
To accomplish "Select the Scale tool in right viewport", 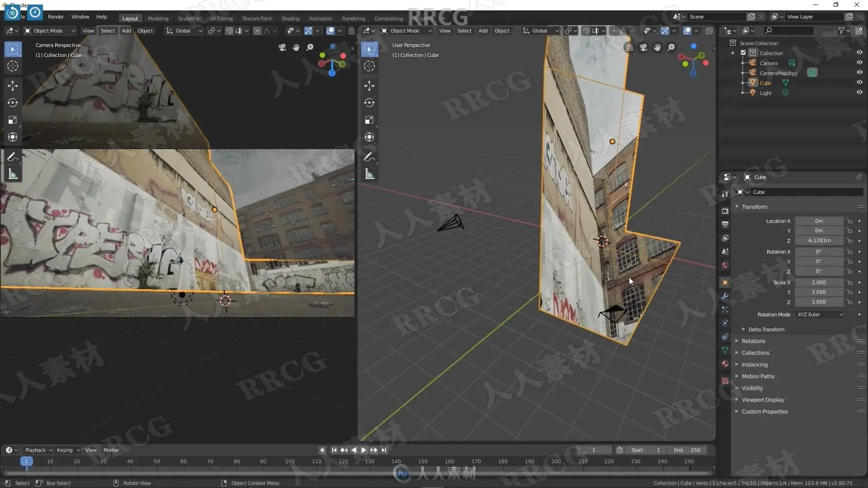I will tap(369, 120).
